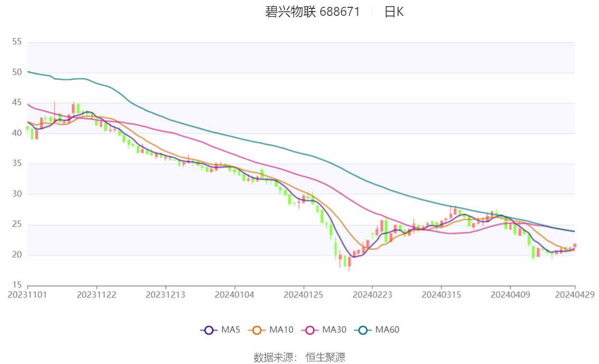Click the x-axis date 20231213
Viewport: 599px width, 364px height.
pyautogui.click(x=165, y=295)
